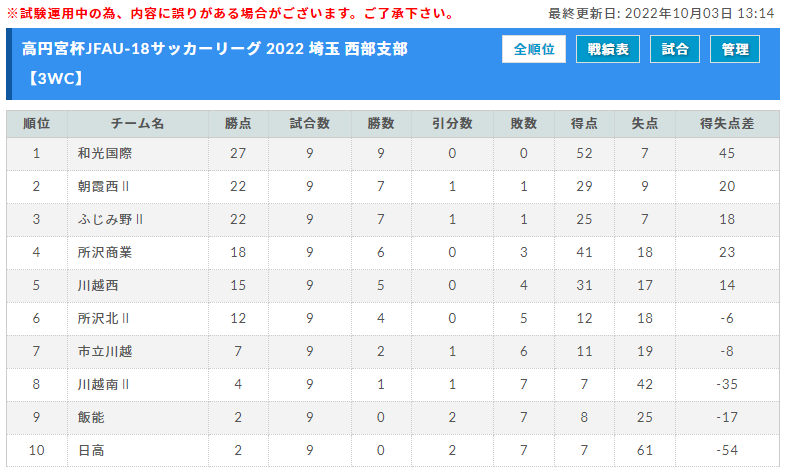Select the 朝霞西Ⅱ team row
Image resolution: width=789 pixels, height=474 pixels.
click(392, 186)
